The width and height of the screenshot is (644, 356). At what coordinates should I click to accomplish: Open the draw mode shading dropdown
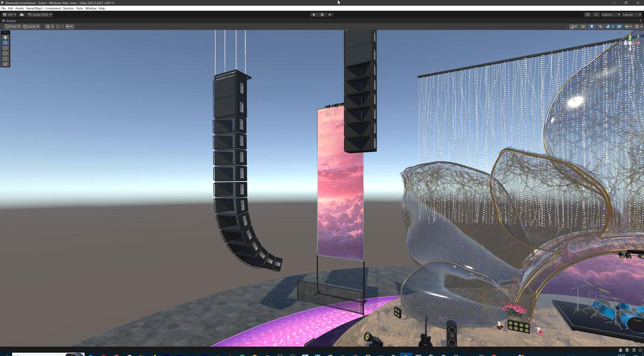point(573,26)
